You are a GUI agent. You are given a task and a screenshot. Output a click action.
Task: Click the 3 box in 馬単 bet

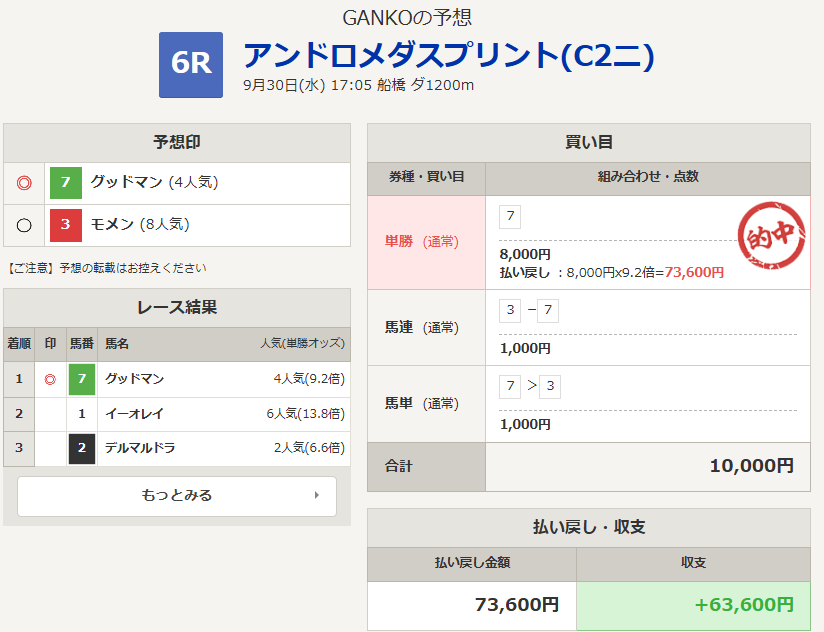pos(550,387)
